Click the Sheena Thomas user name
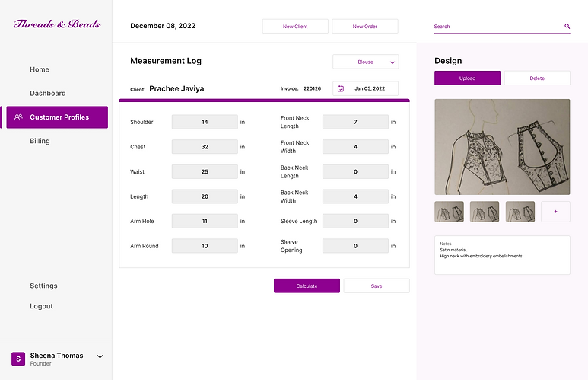Viewport: 588px width, 380px height. coord(56,356)
